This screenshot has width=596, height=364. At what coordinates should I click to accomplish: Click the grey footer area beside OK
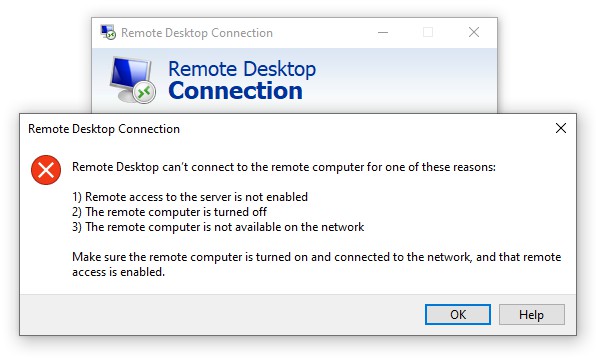tap(220, 315)
